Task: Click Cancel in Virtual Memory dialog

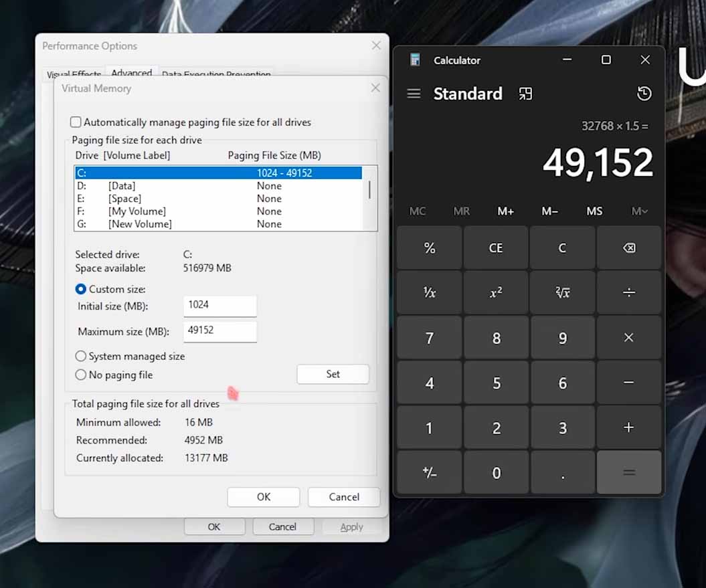Action: pyautogui.click(x=344, y=497)
